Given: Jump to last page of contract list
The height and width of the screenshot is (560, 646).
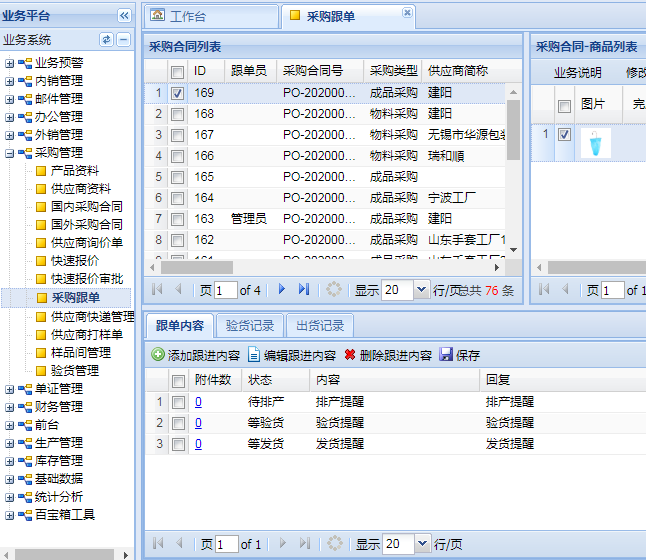Looking at the screenshot, I should (x=304, y=290).
